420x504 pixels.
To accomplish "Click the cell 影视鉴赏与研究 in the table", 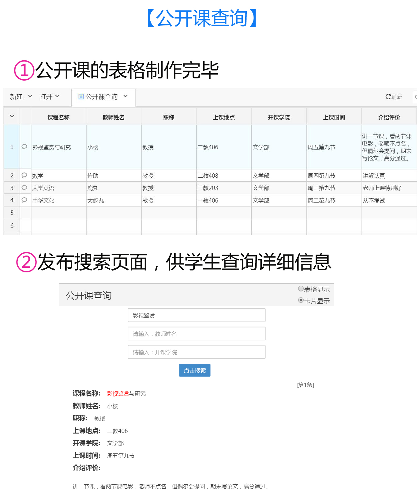I will (58, 147).
